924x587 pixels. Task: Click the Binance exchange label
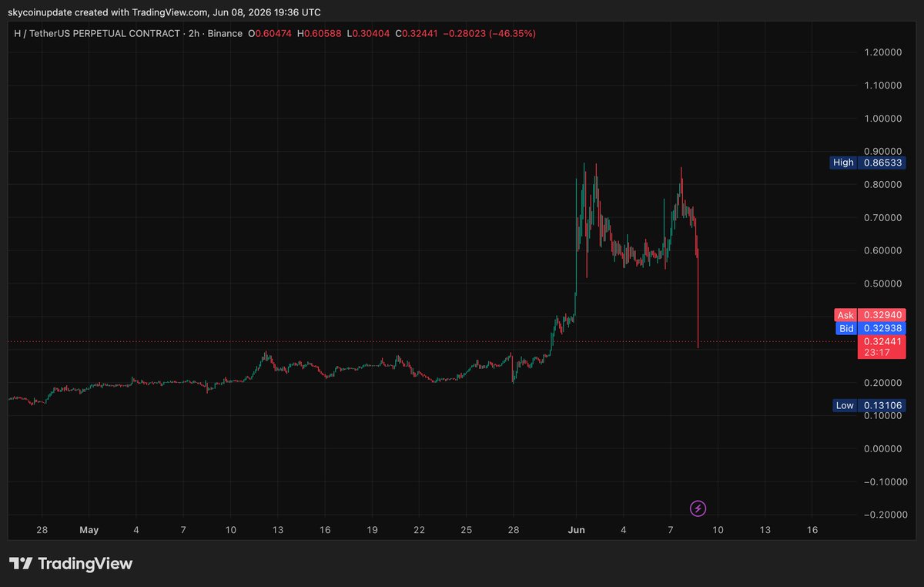tap(225, 34)
